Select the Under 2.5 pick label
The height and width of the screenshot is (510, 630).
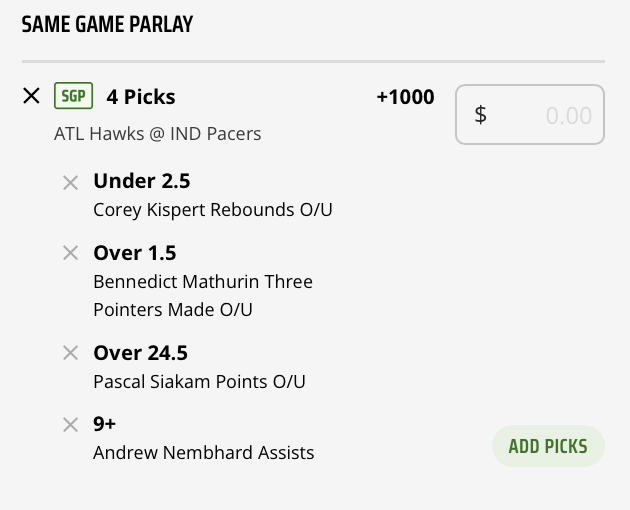[x=141, y=181]
